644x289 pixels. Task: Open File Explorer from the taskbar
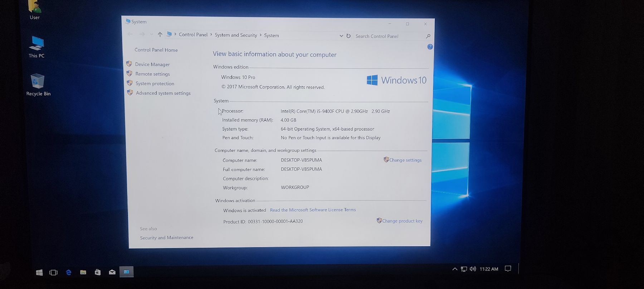point(83,272)
